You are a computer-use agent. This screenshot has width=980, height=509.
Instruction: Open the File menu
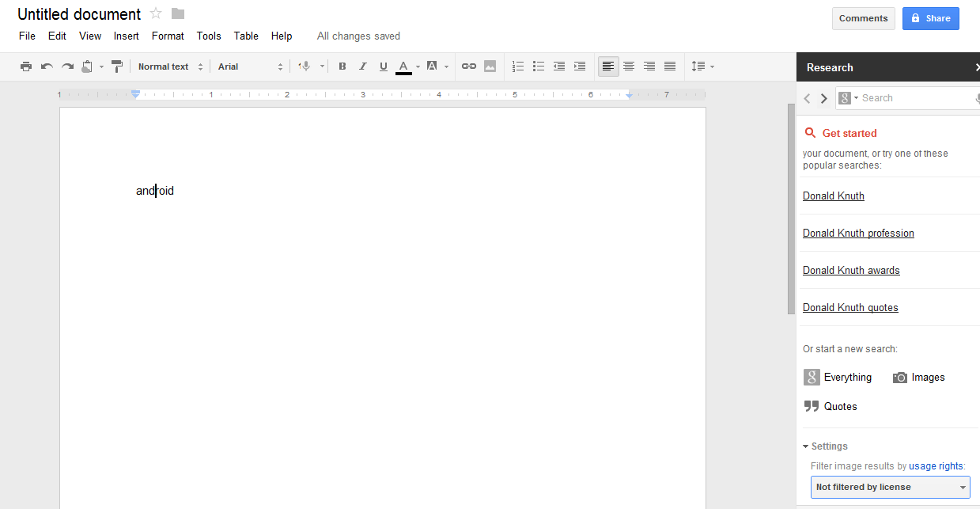[27, 36]
